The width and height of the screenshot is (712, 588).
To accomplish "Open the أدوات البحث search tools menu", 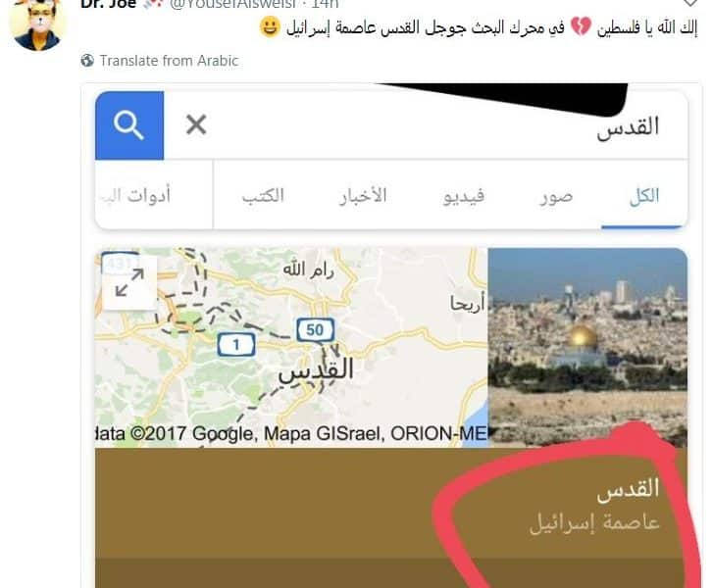I will (x=135, y=196).
